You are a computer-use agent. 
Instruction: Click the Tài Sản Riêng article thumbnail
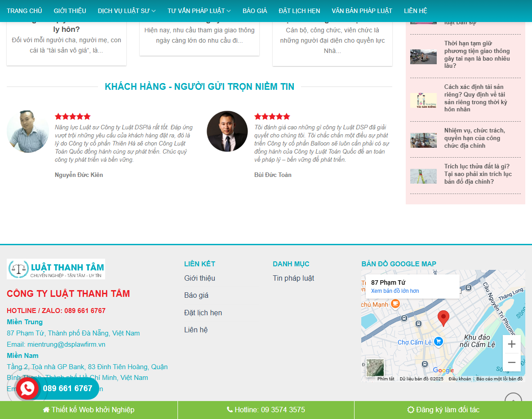pyautogui.click(x=423, y=100)
